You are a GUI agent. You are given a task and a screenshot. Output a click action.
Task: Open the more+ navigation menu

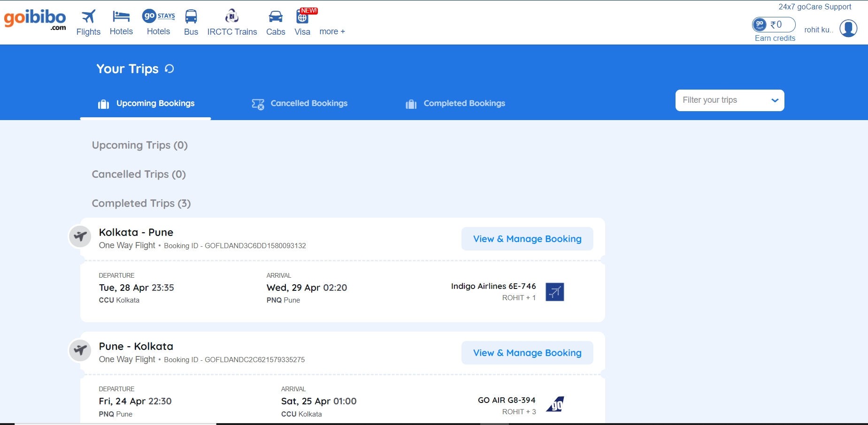coord(332,31)
